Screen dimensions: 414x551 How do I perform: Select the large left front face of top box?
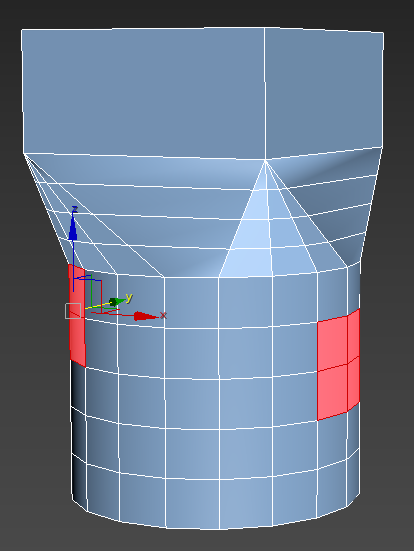click(x=144, y=92)
